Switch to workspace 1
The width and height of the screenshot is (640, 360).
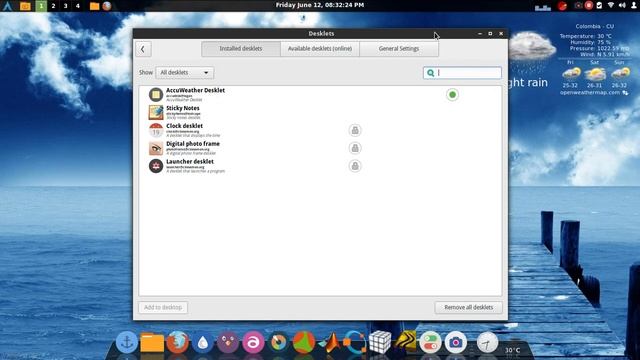pos(41,6)
